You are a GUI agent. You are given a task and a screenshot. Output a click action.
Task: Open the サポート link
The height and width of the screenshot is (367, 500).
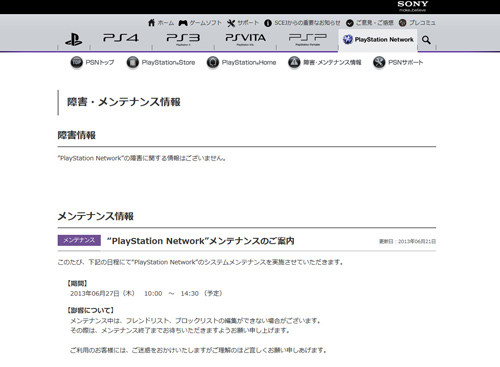click(248, 23)
